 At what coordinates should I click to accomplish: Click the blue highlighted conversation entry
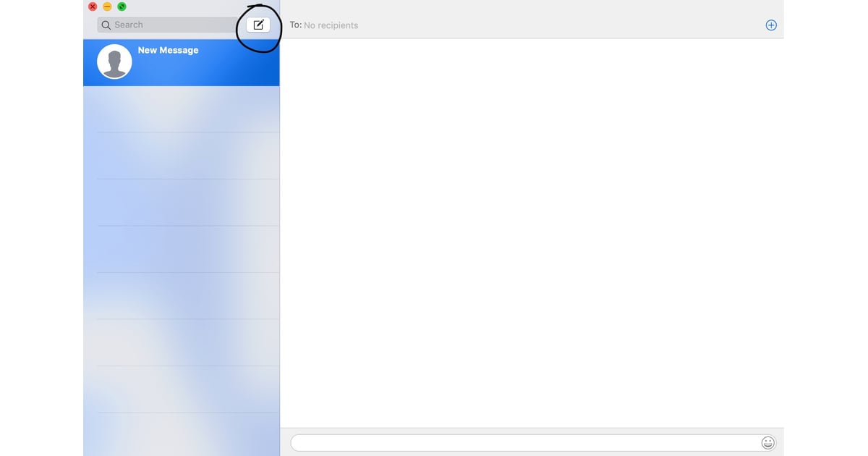pos(181,62)
